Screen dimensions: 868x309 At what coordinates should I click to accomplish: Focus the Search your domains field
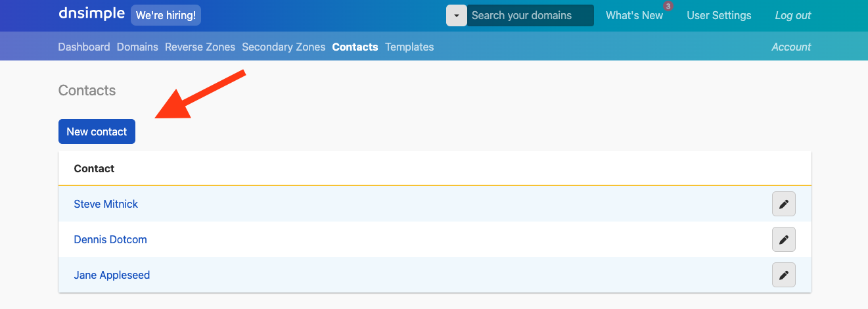pos(530,15)
